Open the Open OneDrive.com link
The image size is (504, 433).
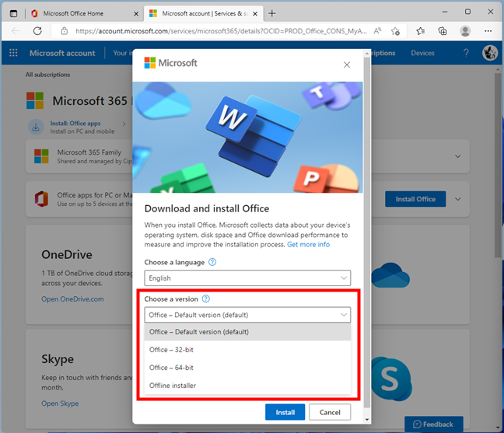click(72, 299)
